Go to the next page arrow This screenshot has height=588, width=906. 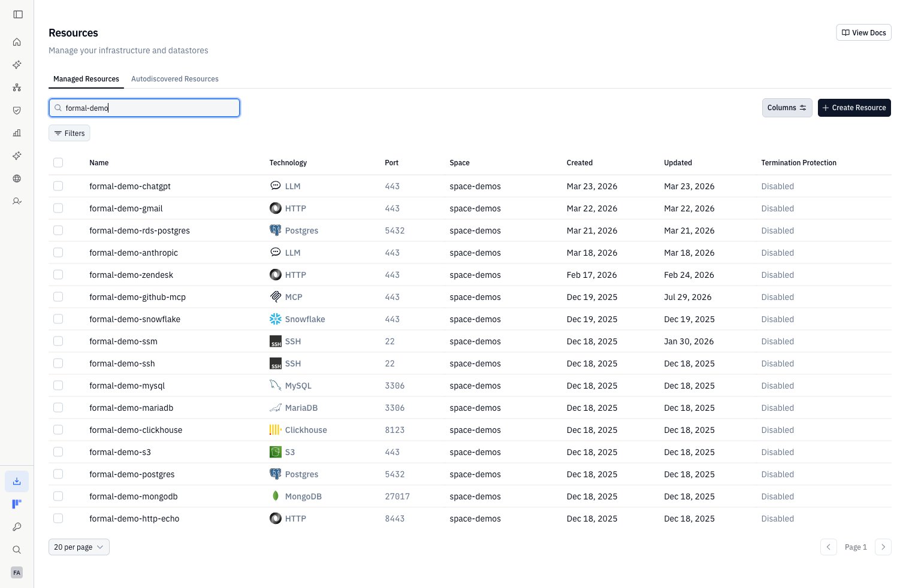coord(883,547)
